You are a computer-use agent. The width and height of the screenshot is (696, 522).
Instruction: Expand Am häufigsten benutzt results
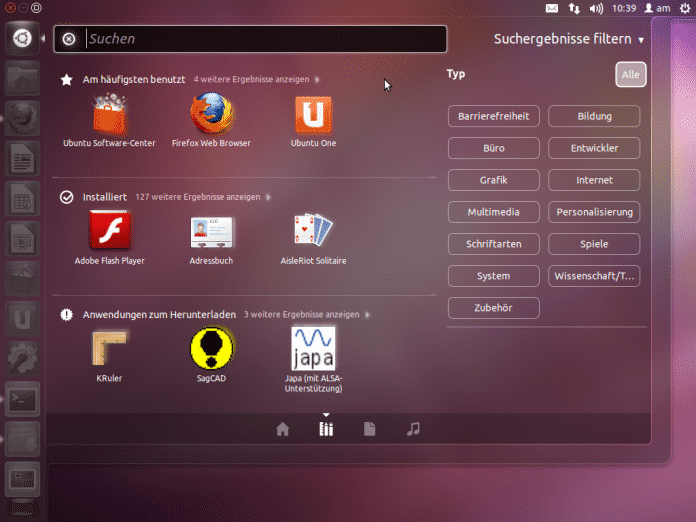tap(256, 78)
